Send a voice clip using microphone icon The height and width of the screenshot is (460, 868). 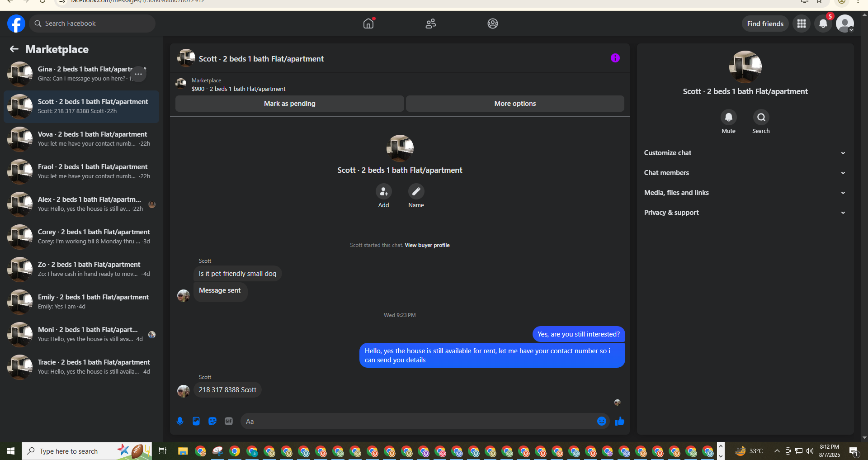click(x=180, y=421)
